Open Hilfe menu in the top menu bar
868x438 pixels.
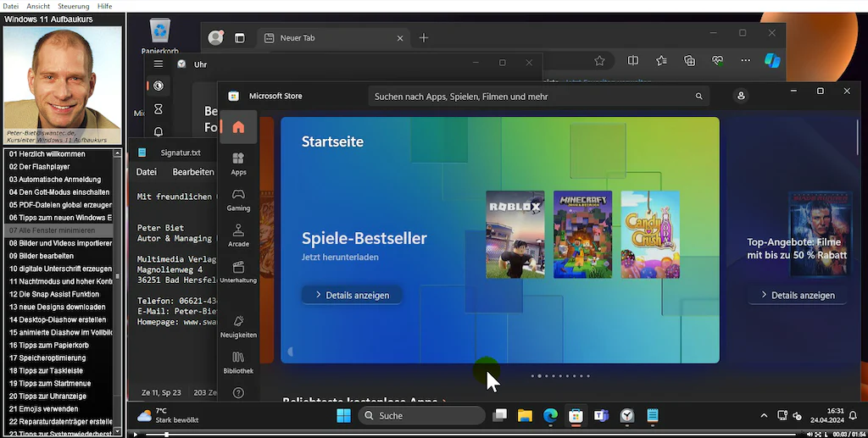pyautogui.click(x=104, y=6)
